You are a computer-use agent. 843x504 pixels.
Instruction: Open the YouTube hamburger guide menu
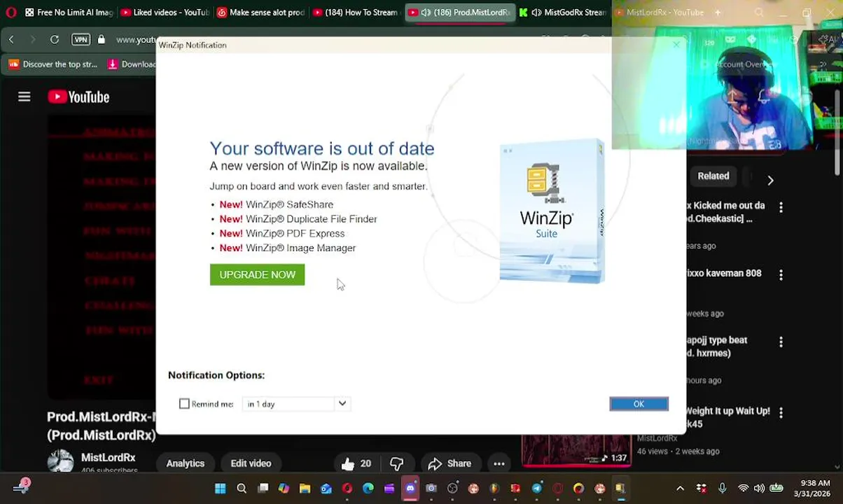point(25,97)
